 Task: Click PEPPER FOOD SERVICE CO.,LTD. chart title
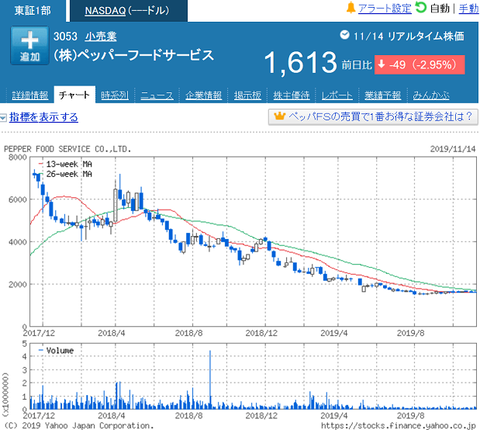click(67, 149)
